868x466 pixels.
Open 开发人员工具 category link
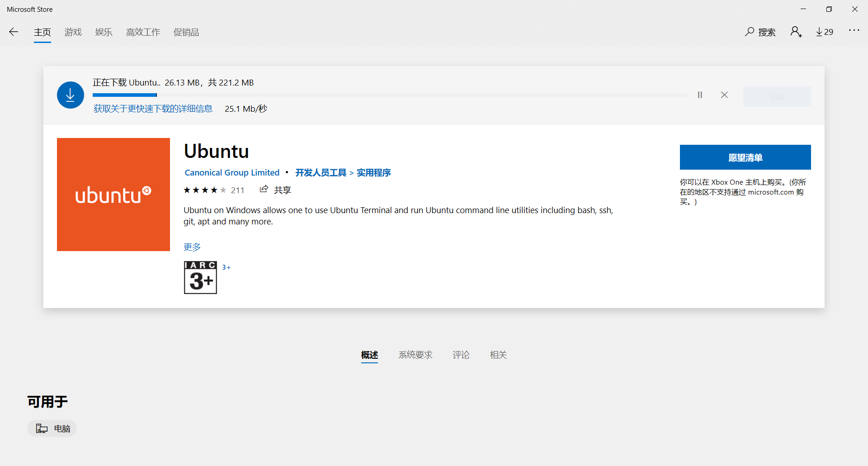(321, 172)
